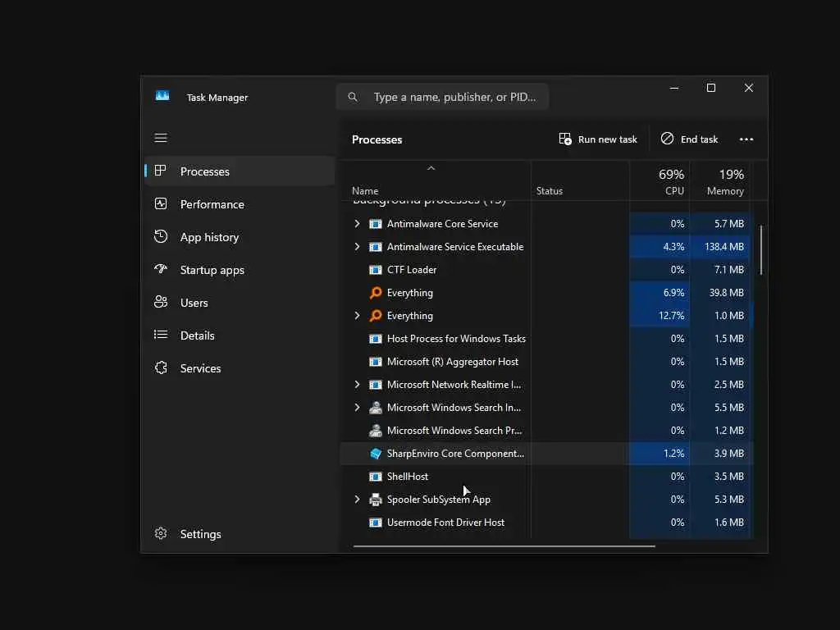Click the sort arrow above the Name column
This screenshot has width=840, height=630.
tap(431, 168)
